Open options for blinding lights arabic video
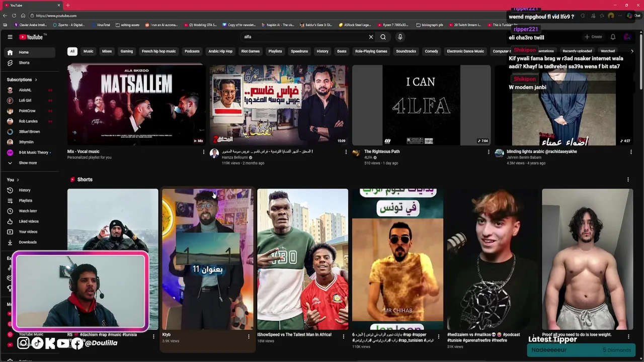Viewport: 644px width, 362px height. tap(630, 152)
